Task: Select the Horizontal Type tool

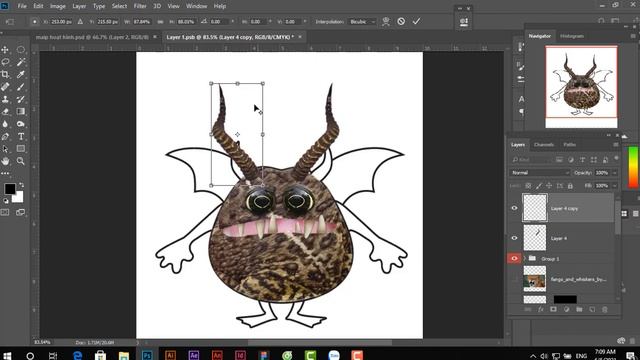Action: pos(20,136)
